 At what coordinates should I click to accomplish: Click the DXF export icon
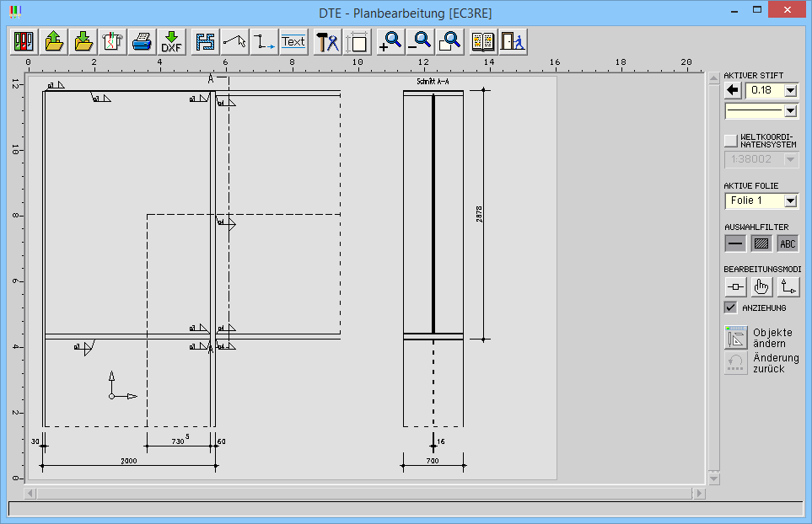(172, 41)
